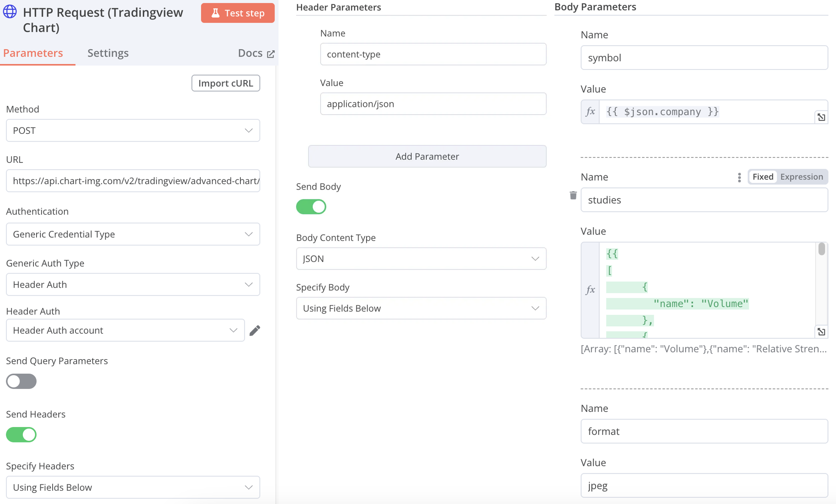Image resolution: width=836 pixels, height=504 pixels.
Task: Disable the Send Headers toggle
Action: (21, 435)
